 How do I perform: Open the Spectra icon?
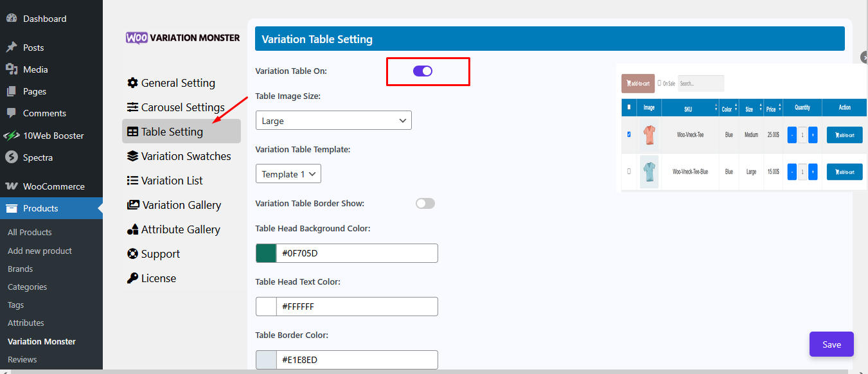click(x=11, y=157)
